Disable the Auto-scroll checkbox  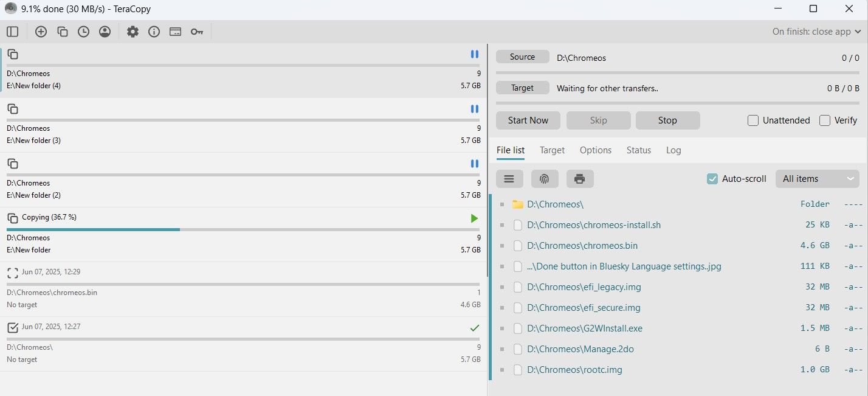point(712,179)
